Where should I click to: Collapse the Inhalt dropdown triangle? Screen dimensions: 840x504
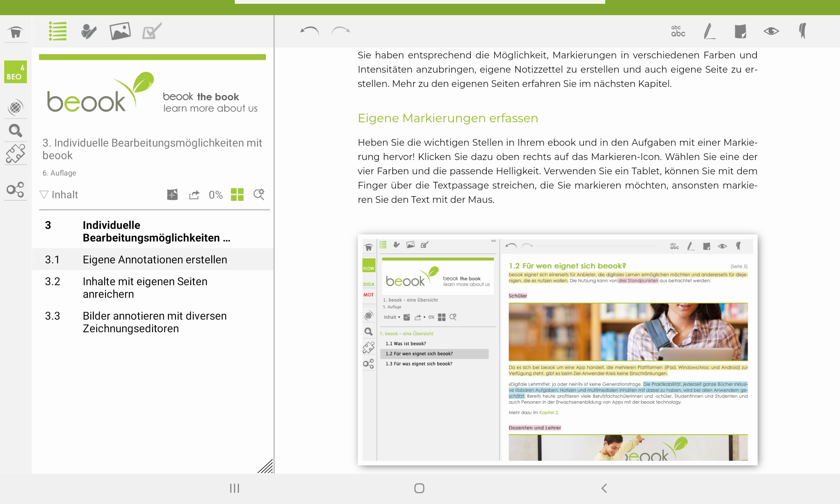click(x=44, y=194)
